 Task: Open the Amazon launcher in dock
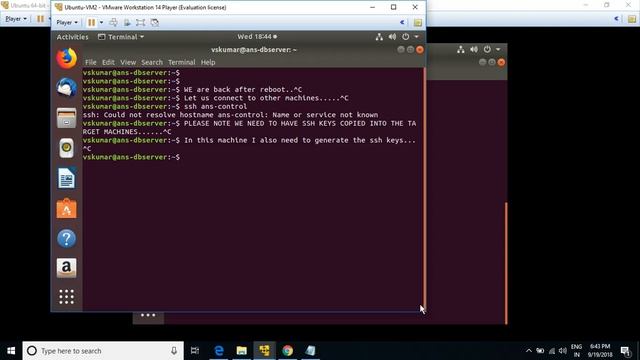(x=67, y=268)
